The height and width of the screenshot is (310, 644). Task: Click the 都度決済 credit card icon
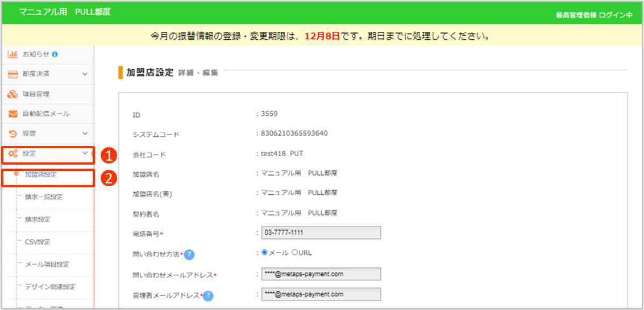click(x=13, y=74)
